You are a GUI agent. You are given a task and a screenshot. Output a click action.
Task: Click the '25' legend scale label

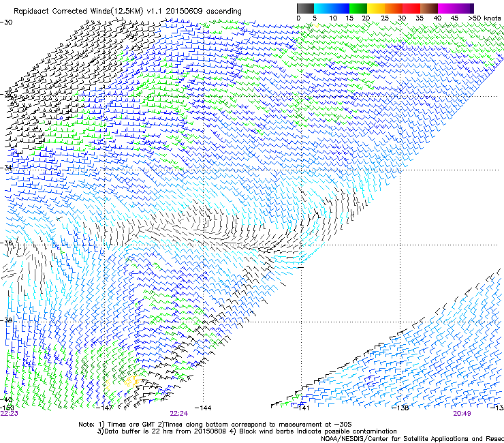[385, 18]
